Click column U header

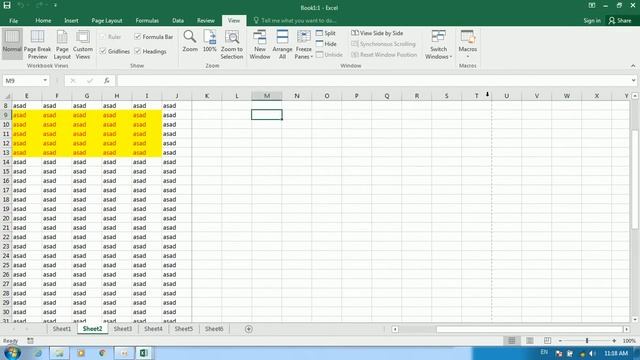(507, 96)
